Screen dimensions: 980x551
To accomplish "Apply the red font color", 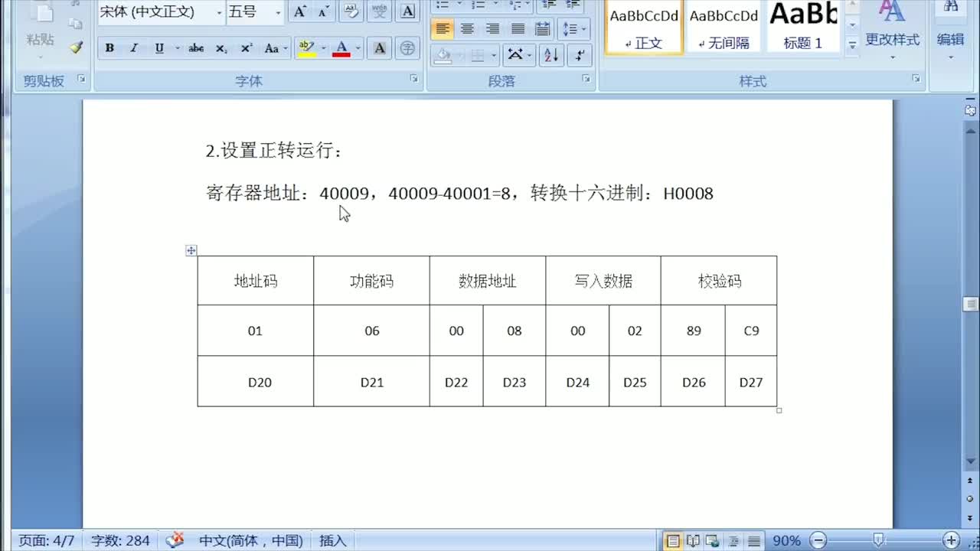I will tap(341, 48).
